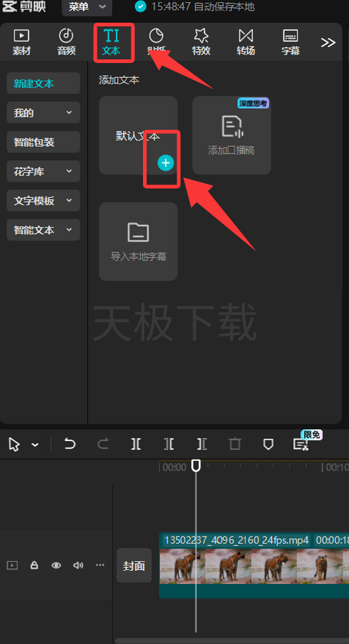This screenshot has width=349, height=644.
Task: Click the 封面 cover button
Action: [x=134, y=565]
